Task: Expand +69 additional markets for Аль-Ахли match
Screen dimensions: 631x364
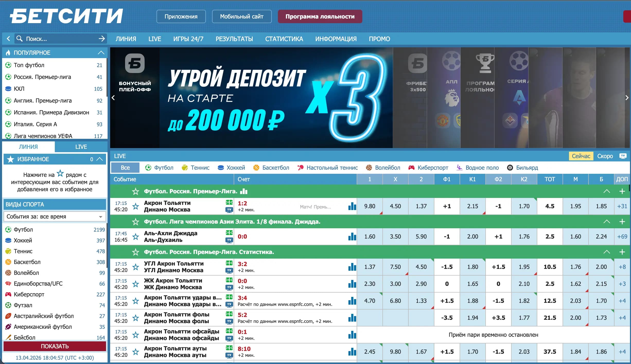Action: click(x=622, y=236)
